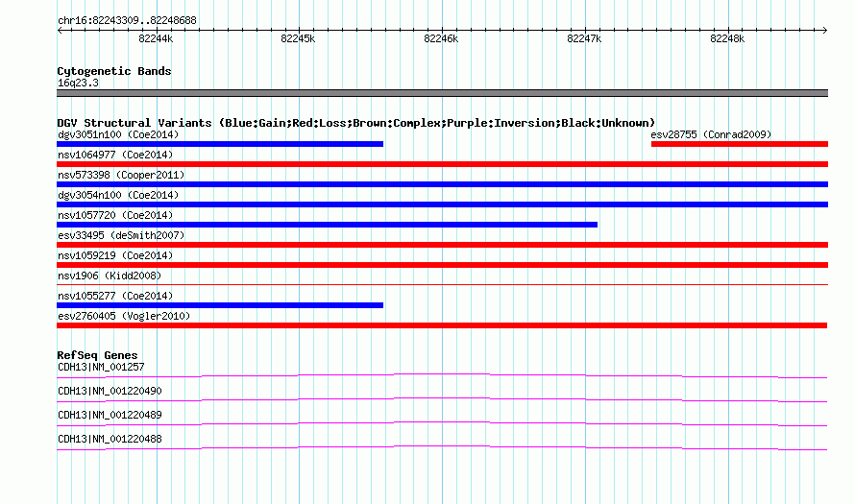Select the red bar under esv2760405

coord(442,325)
